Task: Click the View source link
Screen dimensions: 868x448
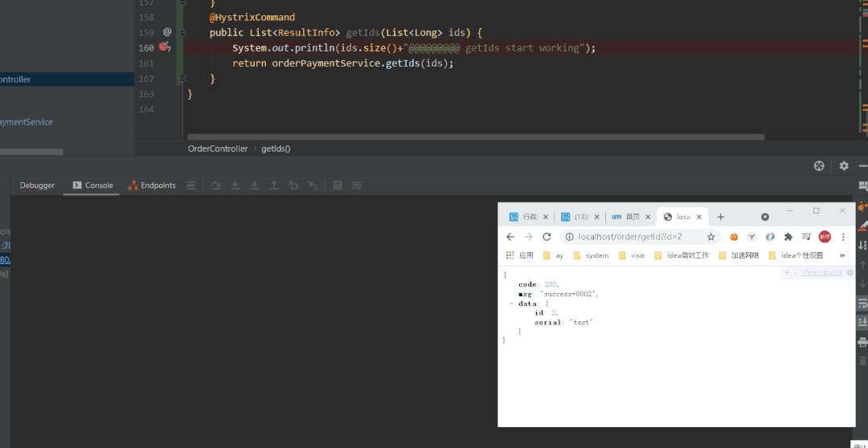Action: (x=821, y=272)
